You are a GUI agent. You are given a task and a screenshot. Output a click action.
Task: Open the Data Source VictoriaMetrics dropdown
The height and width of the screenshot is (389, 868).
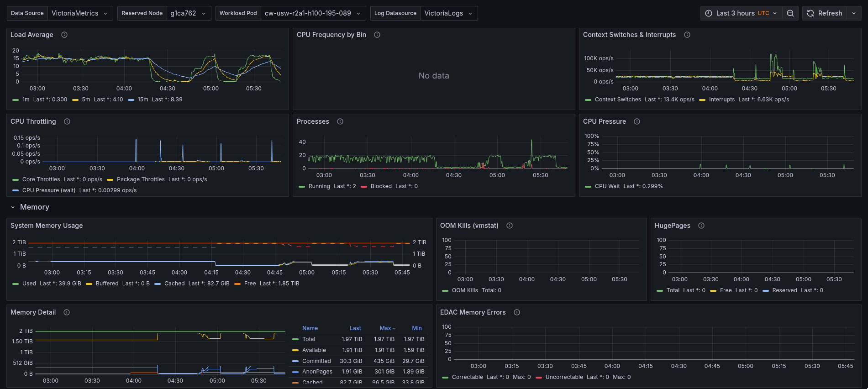(80, 13)
